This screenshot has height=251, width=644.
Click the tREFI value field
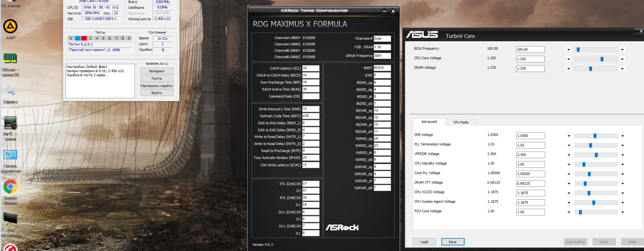(382, 68)
